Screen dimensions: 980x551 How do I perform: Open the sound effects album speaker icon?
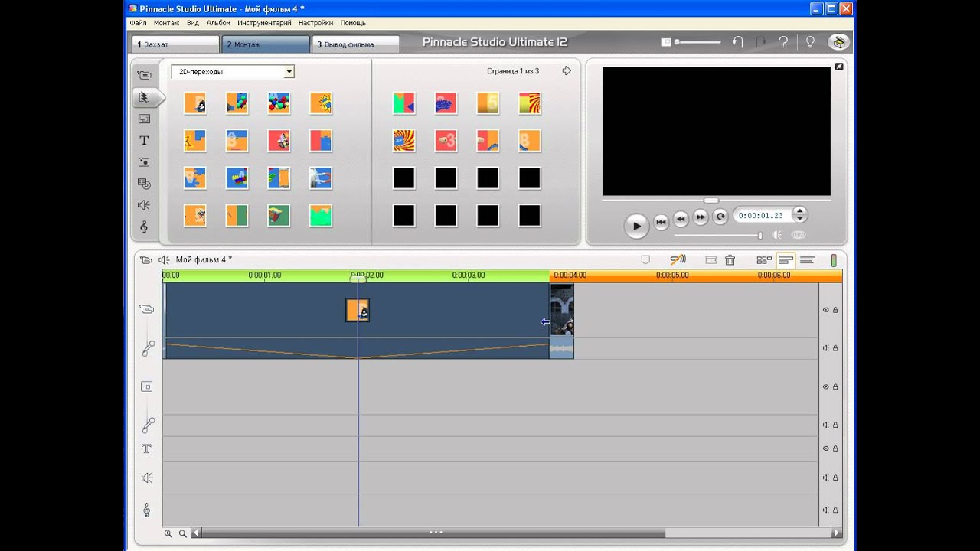[144, 205]
